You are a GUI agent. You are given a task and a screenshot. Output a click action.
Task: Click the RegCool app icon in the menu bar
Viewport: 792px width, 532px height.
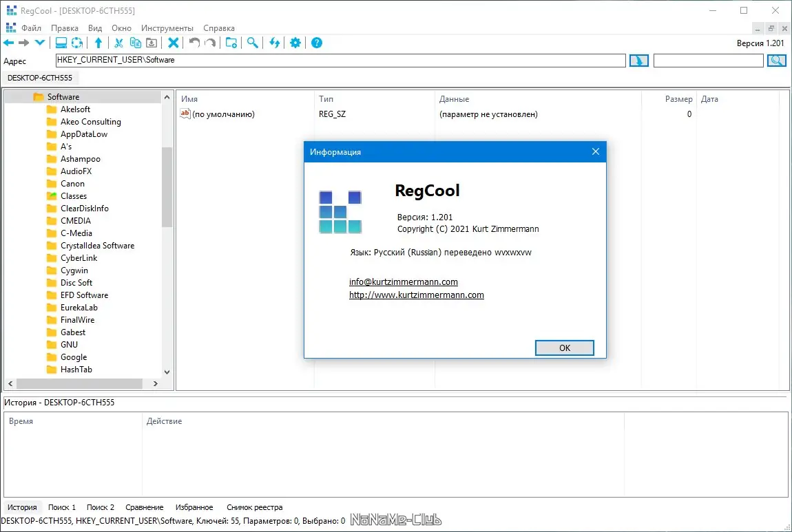pos(10,28)
